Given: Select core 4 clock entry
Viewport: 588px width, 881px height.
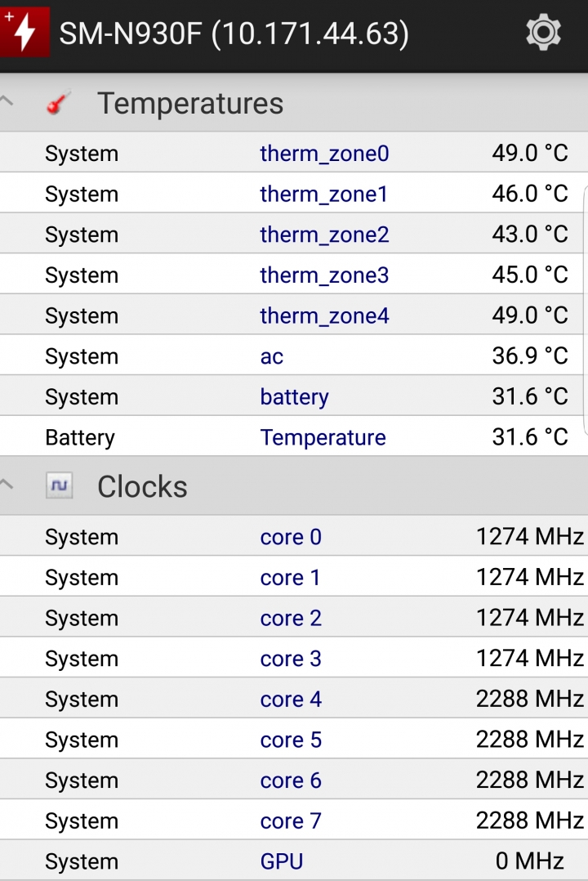Looking at the screenshot, I should [x=291, y=700].
